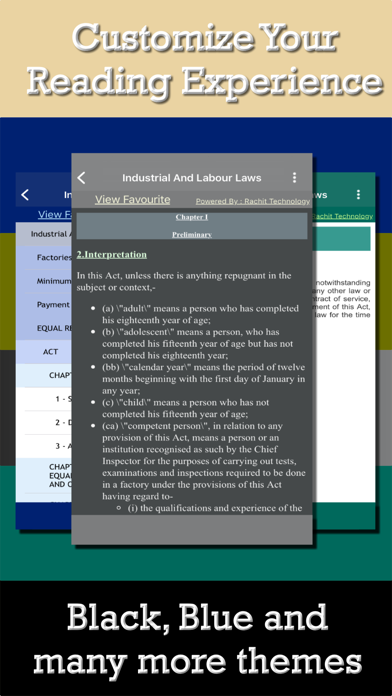Open three-dot menu in right green screen

pyautogui.click(x=358, y=194)
